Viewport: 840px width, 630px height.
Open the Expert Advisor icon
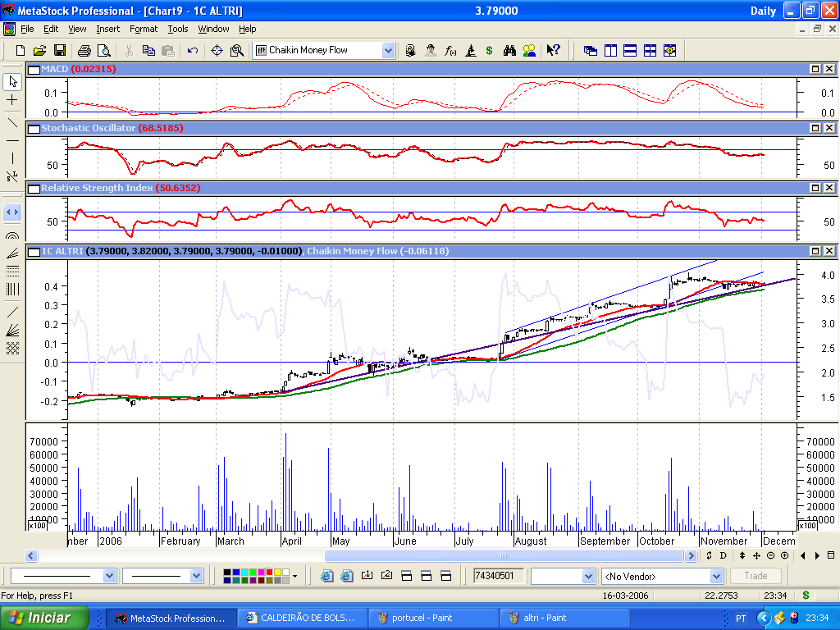point(410,50)
